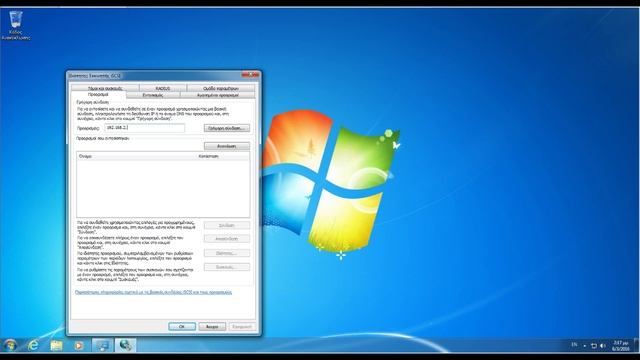Image resolution: width=640 pixels, height=360 pixels.
Task: Open the Favorite targets (Αγαπημένοι προορισμοί) tab
Action: (x=218, y=95)
